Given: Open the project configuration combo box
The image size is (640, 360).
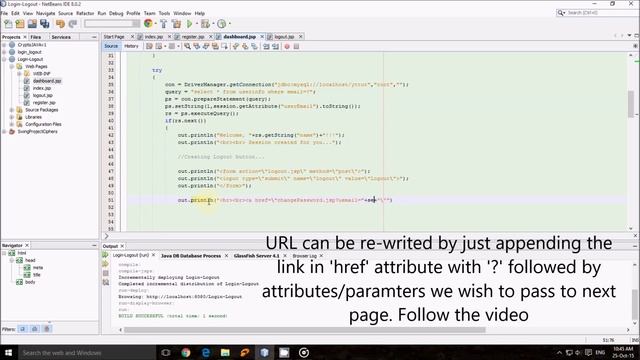Looking at the screenshot, I should pos(112,24).
